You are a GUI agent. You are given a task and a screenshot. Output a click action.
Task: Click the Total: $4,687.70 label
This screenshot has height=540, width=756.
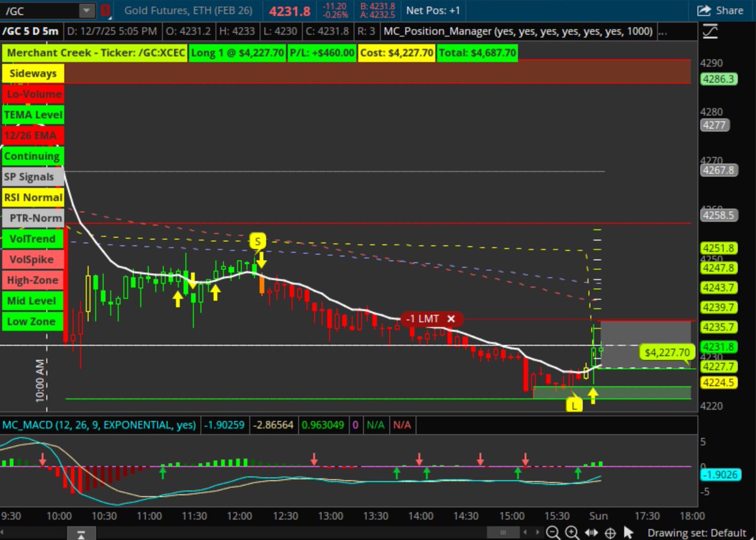(x=477, y=53)
